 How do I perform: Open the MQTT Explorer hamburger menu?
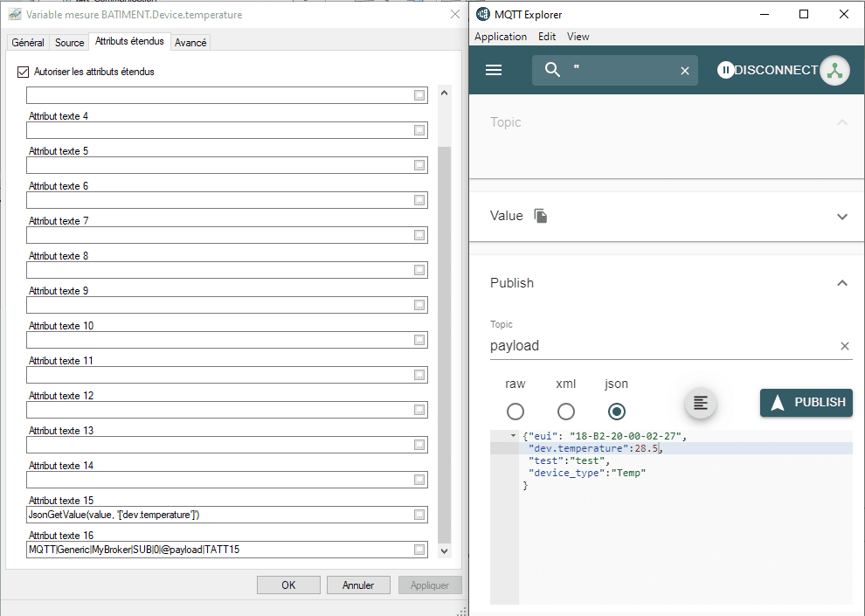click(x=494, y=70)
